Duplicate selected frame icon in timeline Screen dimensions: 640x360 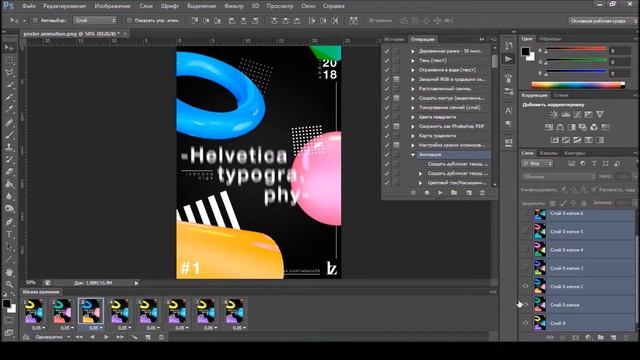tap(148, 337)
